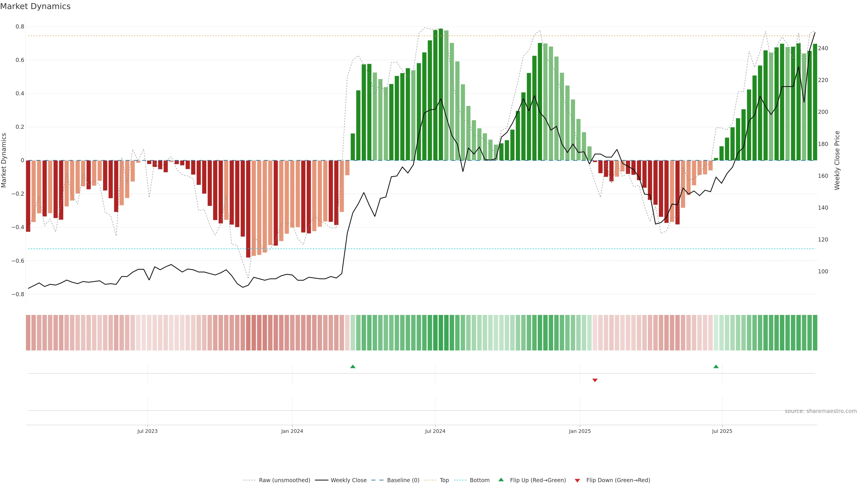
Task: Click the tallest dark green bar near Jul 2024
Action: [441, 94]
